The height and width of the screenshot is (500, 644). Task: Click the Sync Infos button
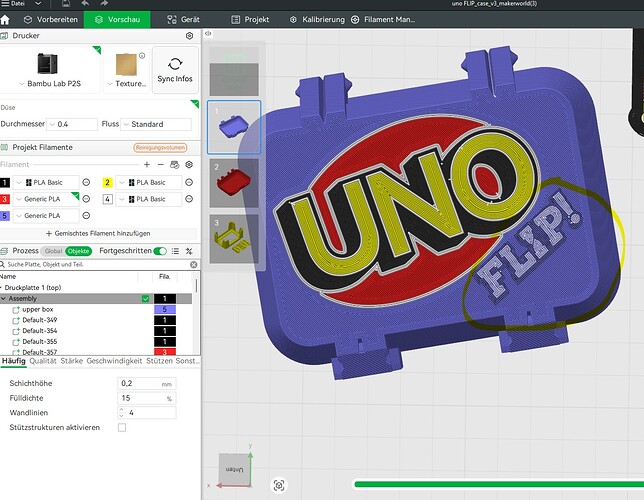click(175, 70)
